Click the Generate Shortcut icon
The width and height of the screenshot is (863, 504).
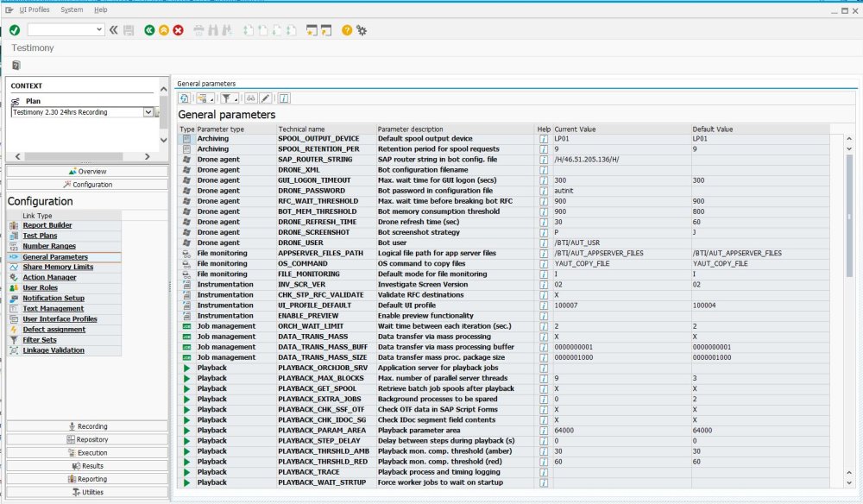point(326,30)
